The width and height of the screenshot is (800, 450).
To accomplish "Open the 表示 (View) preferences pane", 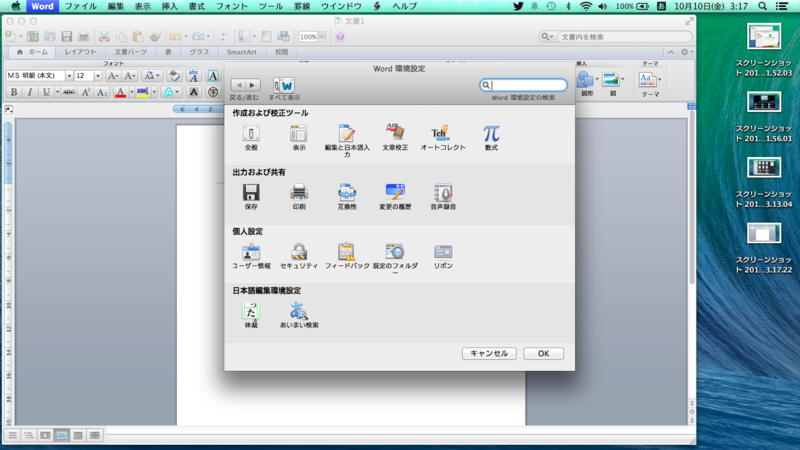I will [x=299, y=138].
